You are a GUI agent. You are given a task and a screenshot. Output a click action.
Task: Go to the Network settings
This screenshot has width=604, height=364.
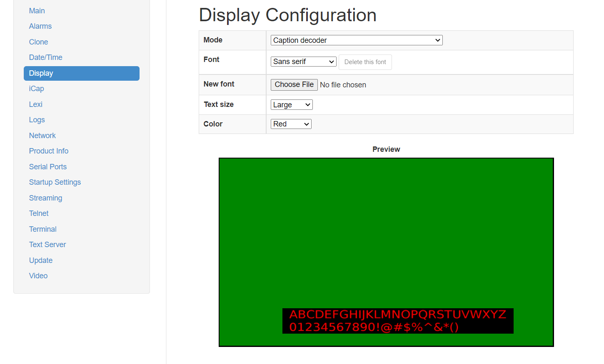[x=42, y=136]
